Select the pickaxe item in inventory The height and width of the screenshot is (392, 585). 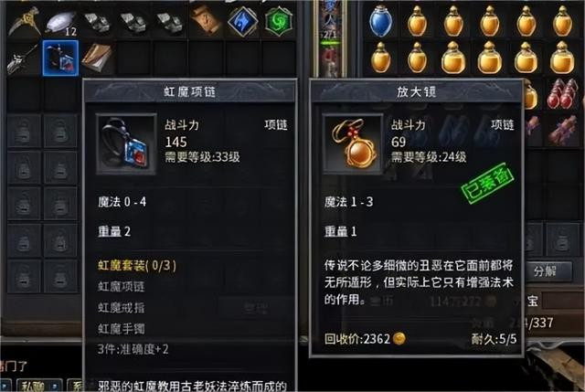point(24,21)
